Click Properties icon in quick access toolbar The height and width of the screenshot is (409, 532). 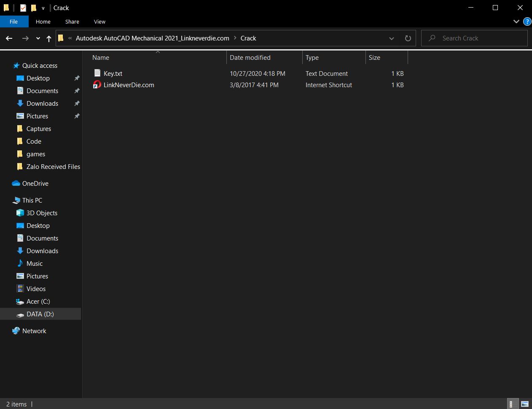(x=23, y=8)
